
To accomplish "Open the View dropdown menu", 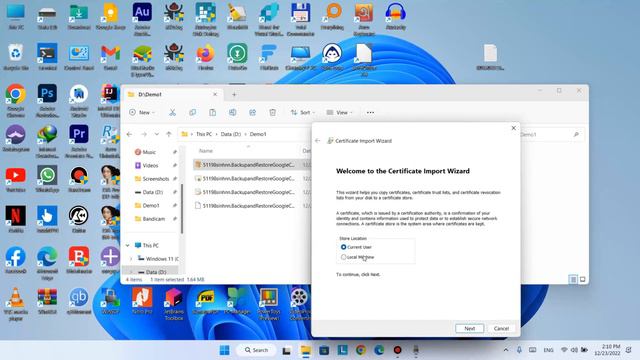I will click(x=340, y=112).
